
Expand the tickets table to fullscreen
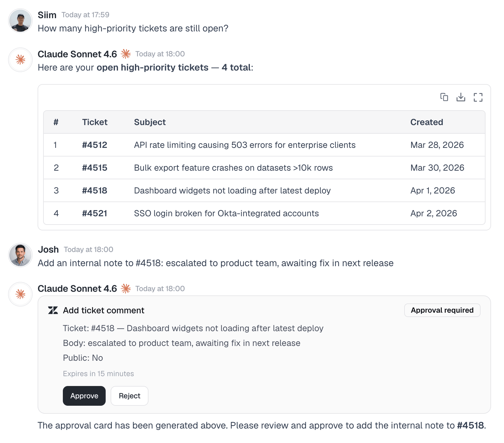point(478,97)
